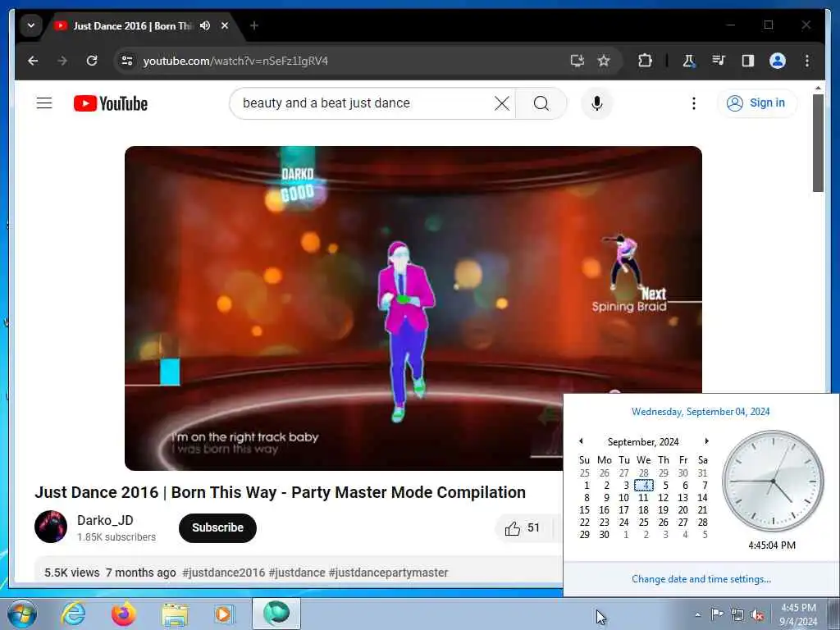Click the page vertical scrollbar thumb

818,143
